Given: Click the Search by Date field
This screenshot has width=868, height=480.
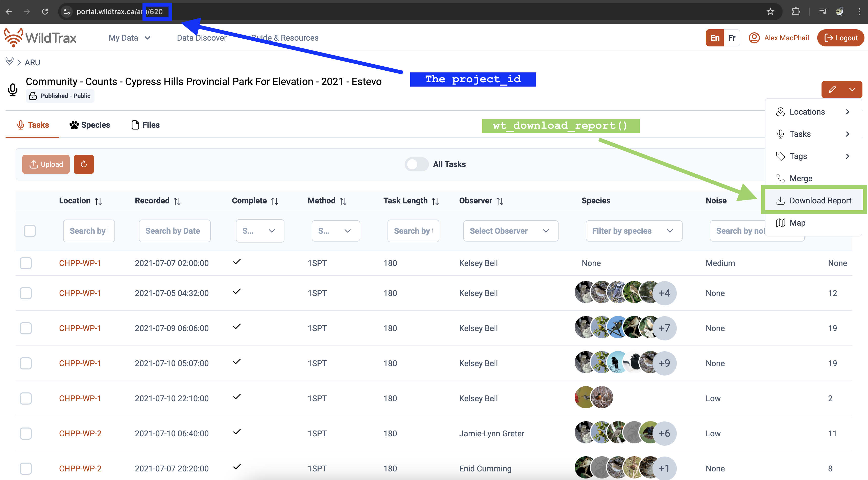Looking at the screenshot, I should [174, 231].
